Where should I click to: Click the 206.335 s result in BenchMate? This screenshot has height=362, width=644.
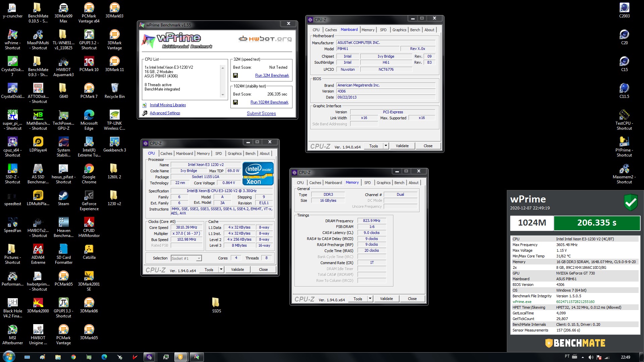coord(597,223)
